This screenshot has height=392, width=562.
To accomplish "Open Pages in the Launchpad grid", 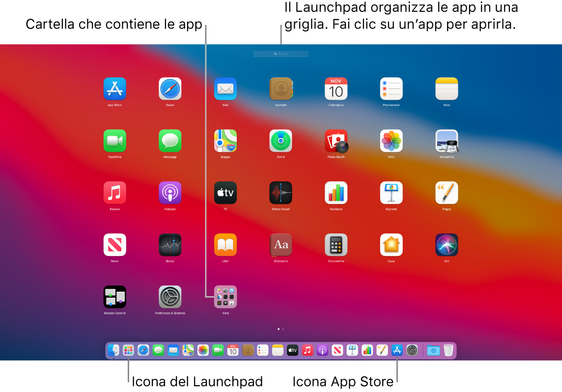I will click(447, 193).
